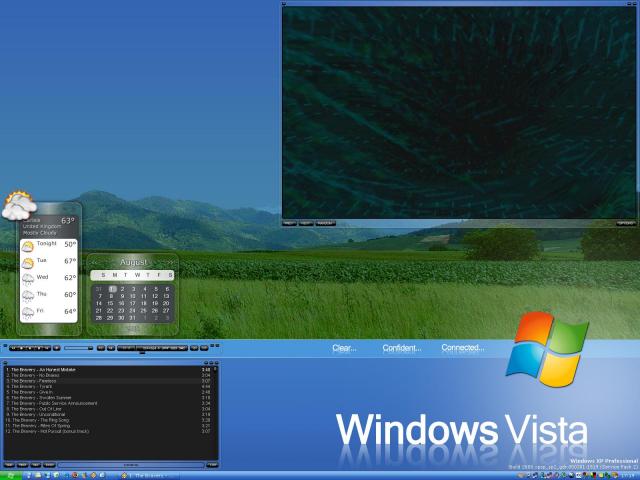This screenshot has width=640, height=480.
Task: Select the Tonight forecast row icon
Action: (x=27, y=246)
